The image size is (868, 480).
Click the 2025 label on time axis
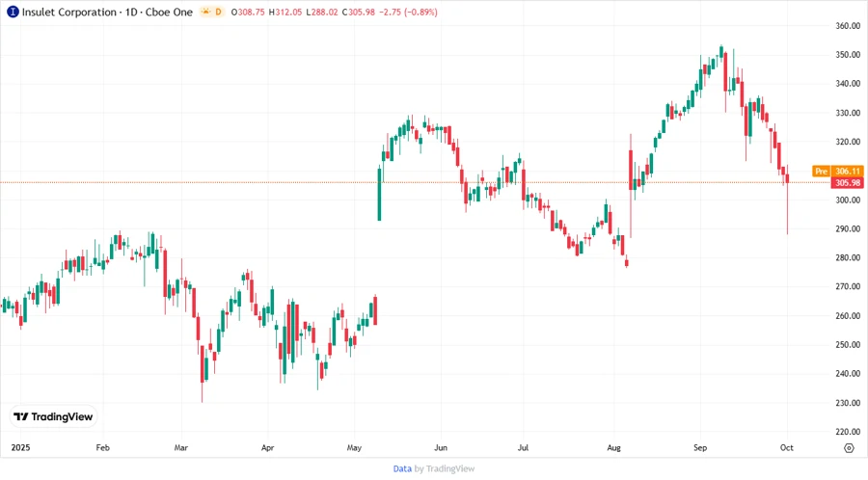(20, 448)
